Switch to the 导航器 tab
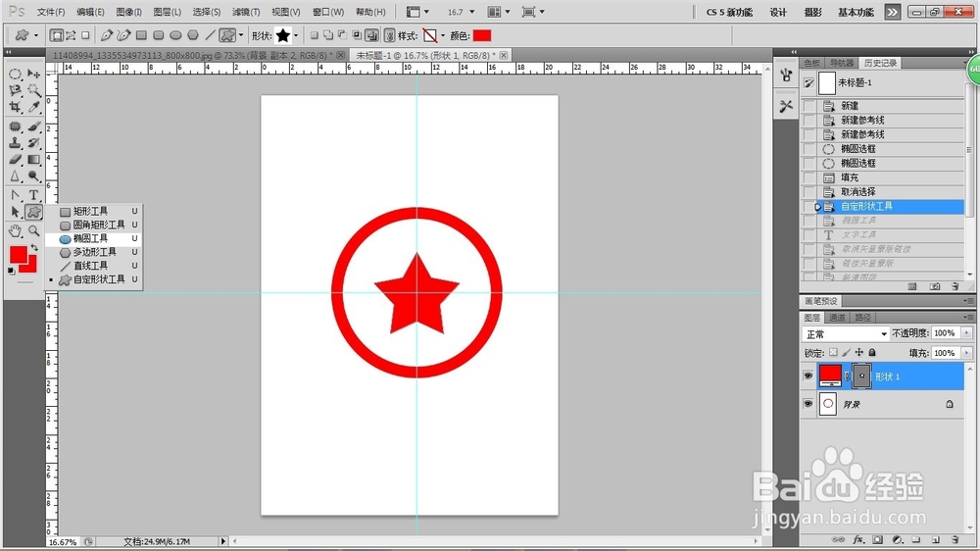The image size is (980, 551). tap(842, 63)
